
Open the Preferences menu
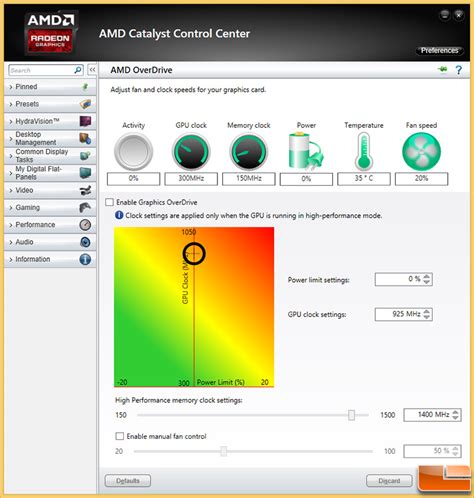[439, 51]
